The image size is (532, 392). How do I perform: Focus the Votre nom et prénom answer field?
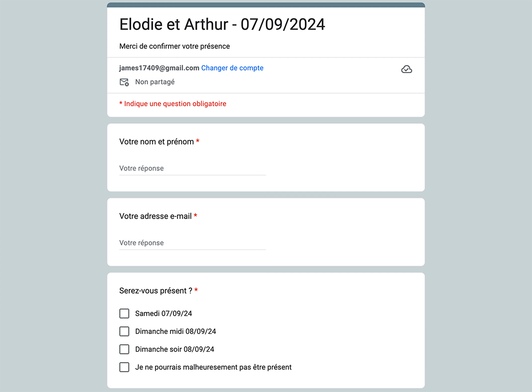pyautogui.click(x=192, y=168)
